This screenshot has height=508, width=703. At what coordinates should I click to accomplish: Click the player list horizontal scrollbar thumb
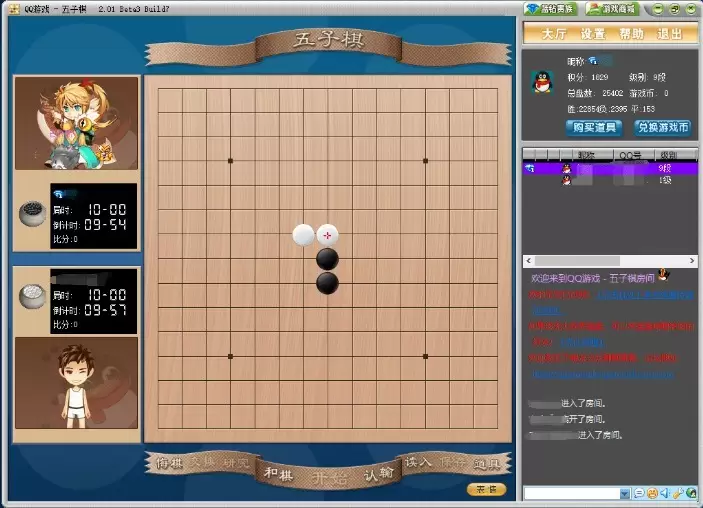pos(577,261)
